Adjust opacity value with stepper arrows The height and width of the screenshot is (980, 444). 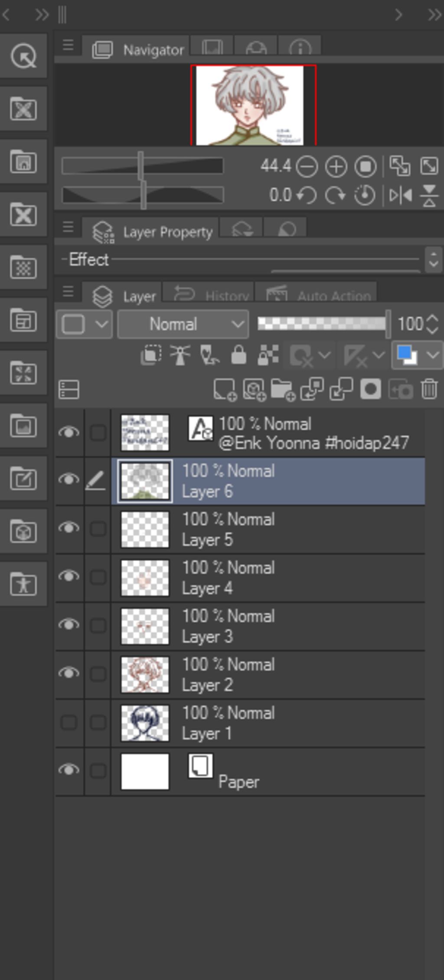[x=432, y=324]
